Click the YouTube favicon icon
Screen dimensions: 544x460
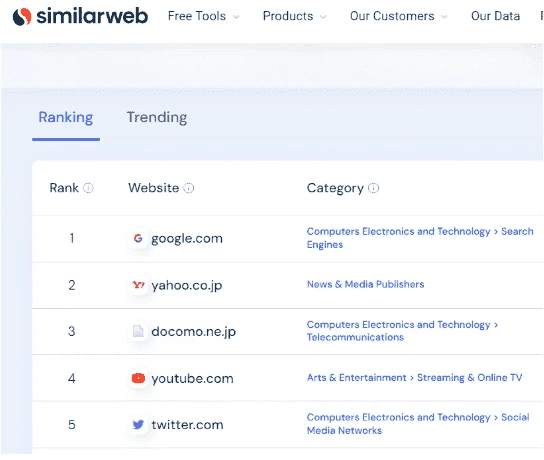pyautogui.click(x=138, y=378)
